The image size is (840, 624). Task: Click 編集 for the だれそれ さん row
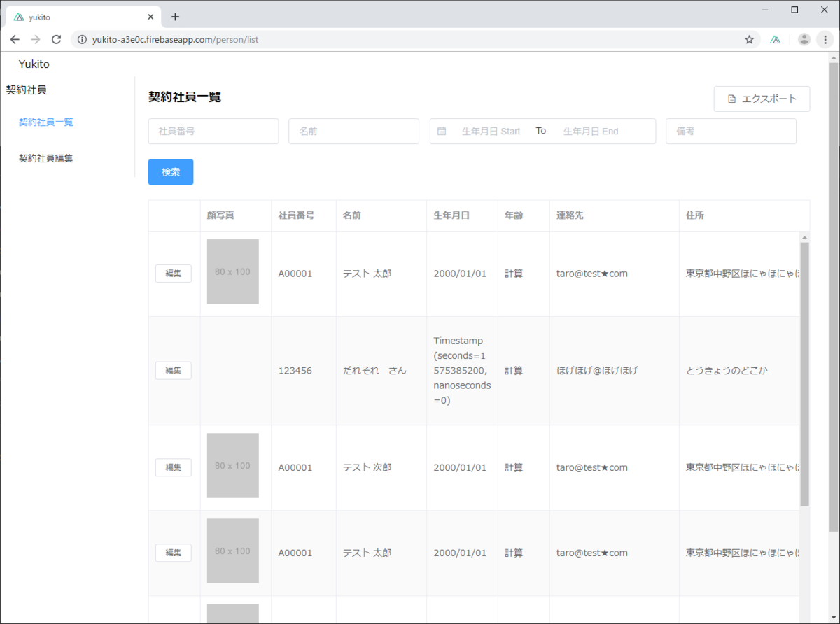point(174,371)
